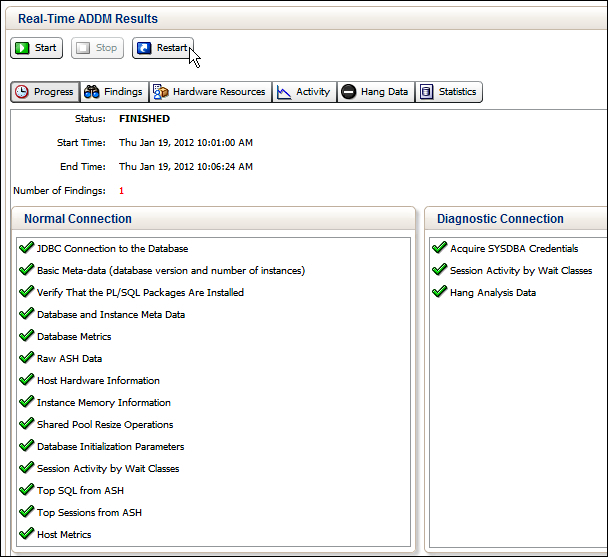This screenshot has height=557, width=608.
Task: Click checkmark beside Shared Pool Resize Operations
Action: (x=26, y=424)
